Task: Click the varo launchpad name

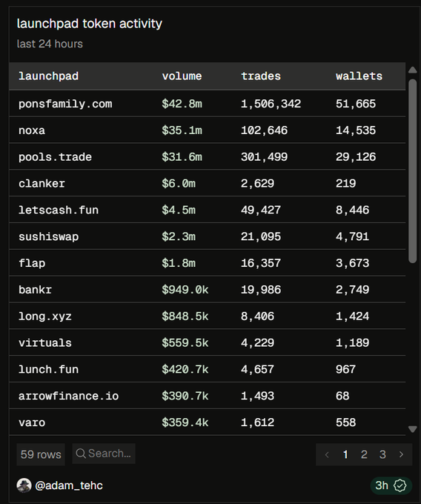Action: [x=32, y=422]
